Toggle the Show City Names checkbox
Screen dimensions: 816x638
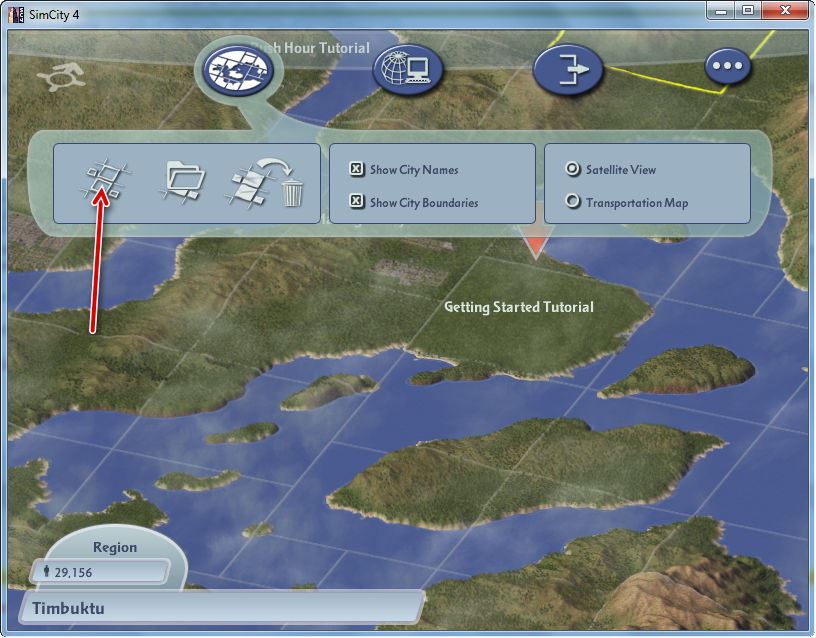point(356,169)
